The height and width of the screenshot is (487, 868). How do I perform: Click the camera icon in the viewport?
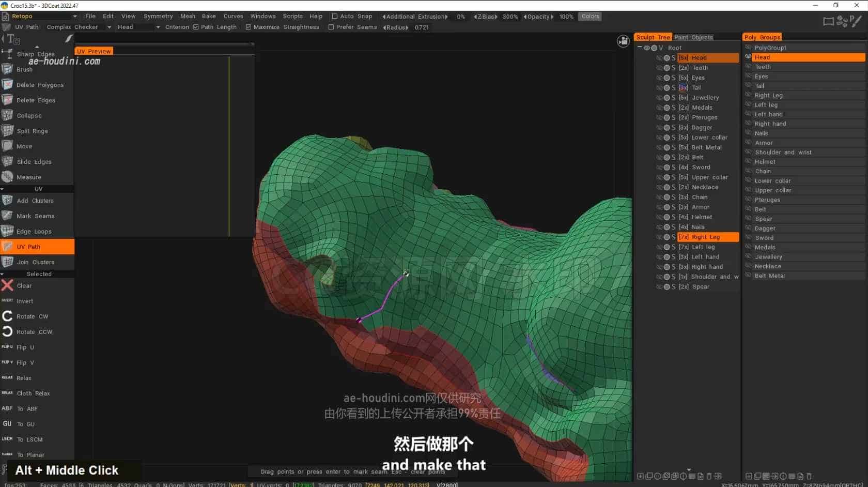pos(624,41)
